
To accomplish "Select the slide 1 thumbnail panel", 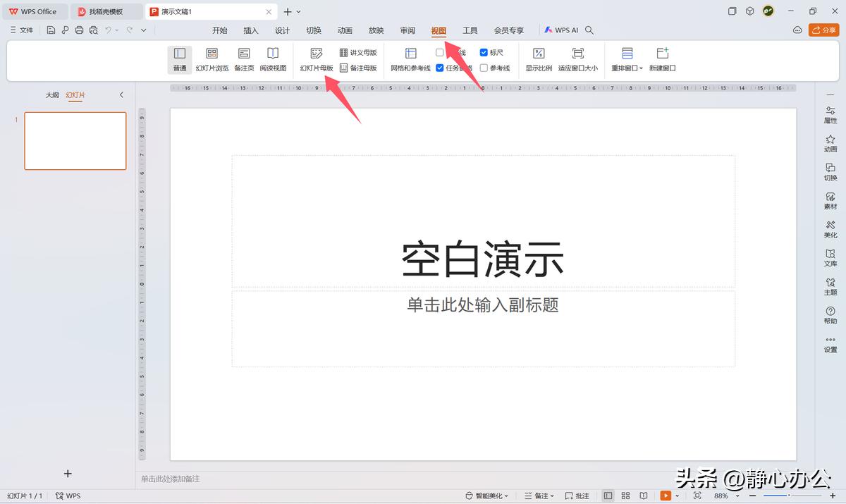I will click(x=75, y=140).
